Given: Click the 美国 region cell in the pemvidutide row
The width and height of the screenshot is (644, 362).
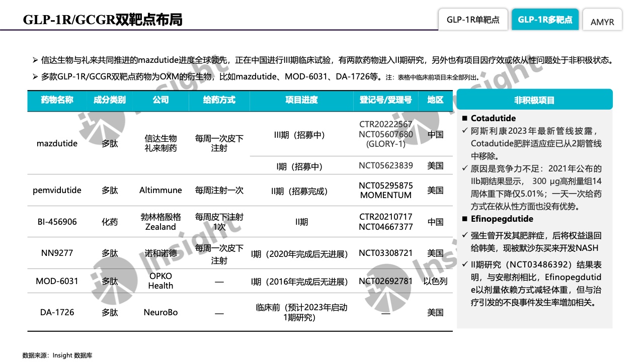Looking at the screenshot, I should pos(435,190).
